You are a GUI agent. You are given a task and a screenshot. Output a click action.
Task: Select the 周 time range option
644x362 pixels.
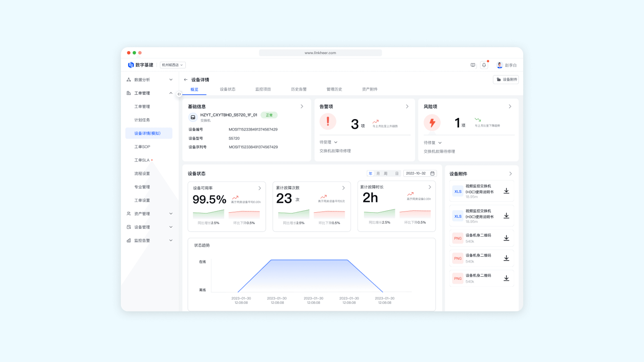pos(386,173)
